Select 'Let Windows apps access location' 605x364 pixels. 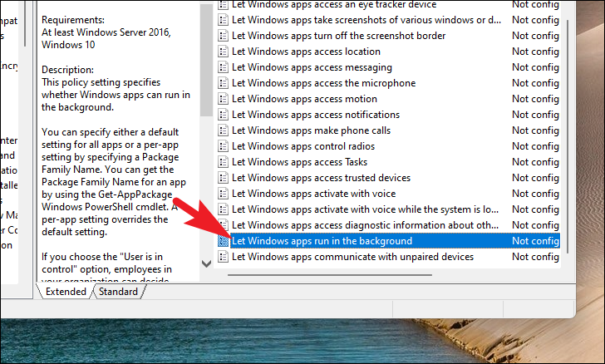pos(307,52)
